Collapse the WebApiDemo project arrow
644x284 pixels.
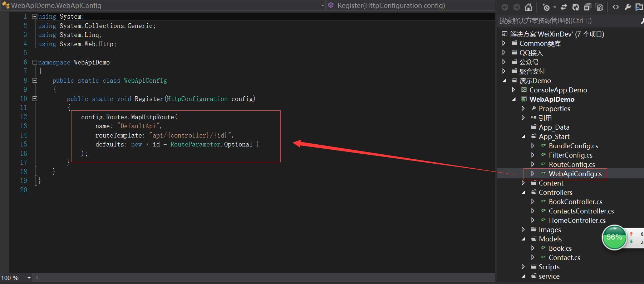(514, 100)
